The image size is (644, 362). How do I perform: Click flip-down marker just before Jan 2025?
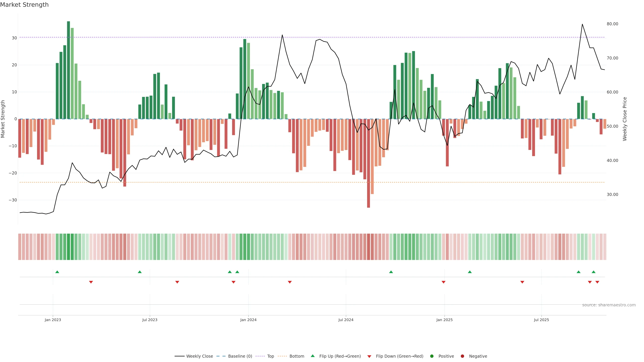443,282
